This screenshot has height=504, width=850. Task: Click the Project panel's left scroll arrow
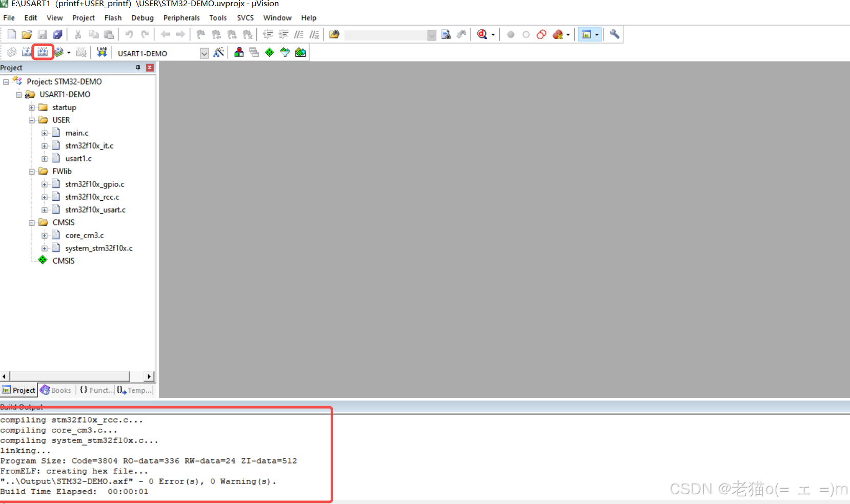(5, 376)
